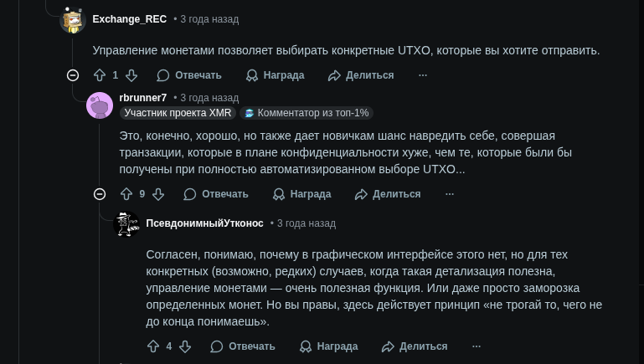Image resolution: width=644 pixels, height=364 pixels.
Task: Reply to Exchange_REC's comment
Action: pyautogui.click(x=189, y=75)
